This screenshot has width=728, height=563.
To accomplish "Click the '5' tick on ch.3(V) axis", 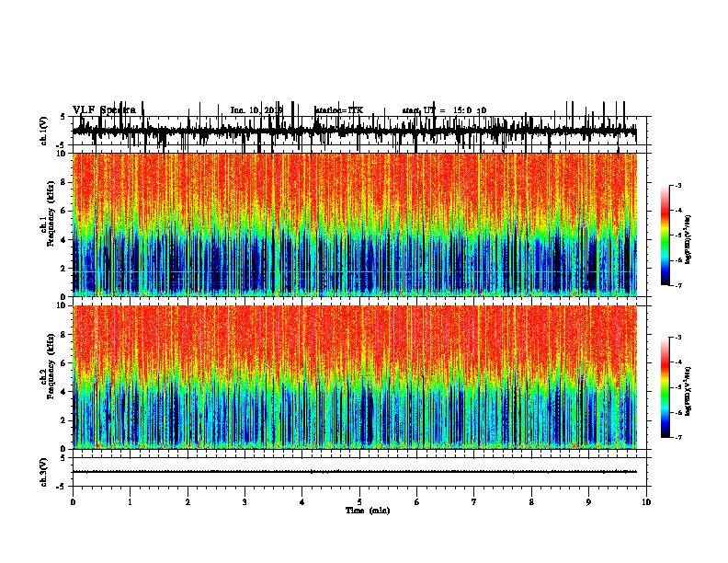I will (x=63, y=457).
